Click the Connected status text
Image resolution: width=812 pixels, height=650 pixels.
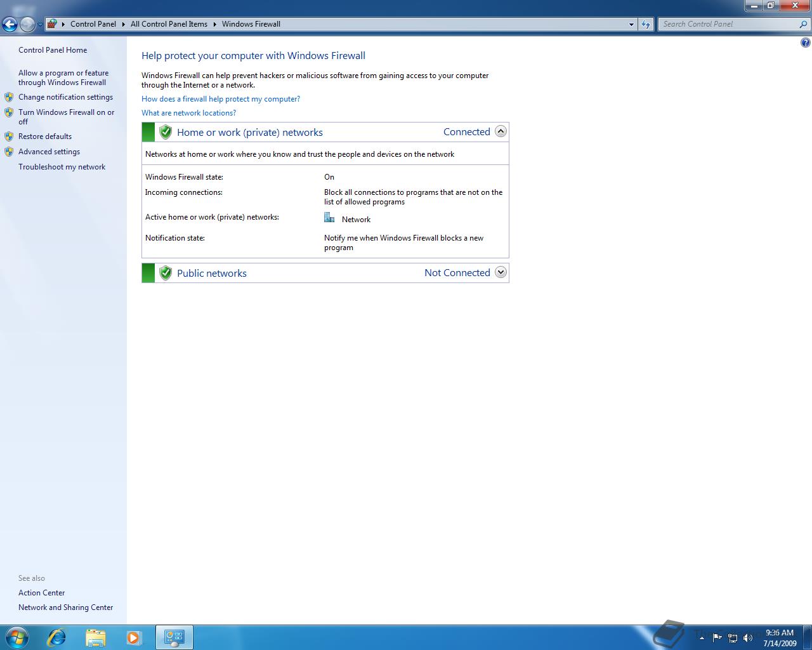[x=467, y=132]
